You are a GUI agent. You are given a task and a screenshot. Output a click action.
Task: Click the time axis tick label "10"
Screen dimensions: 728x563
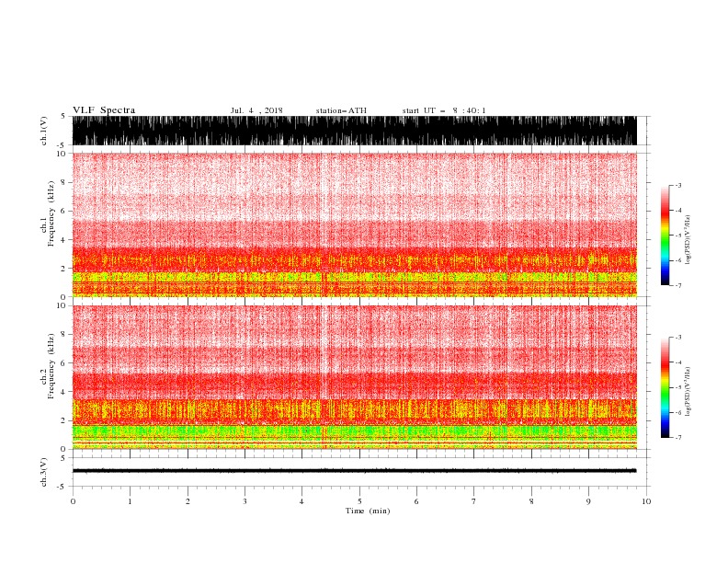point(646,501)
